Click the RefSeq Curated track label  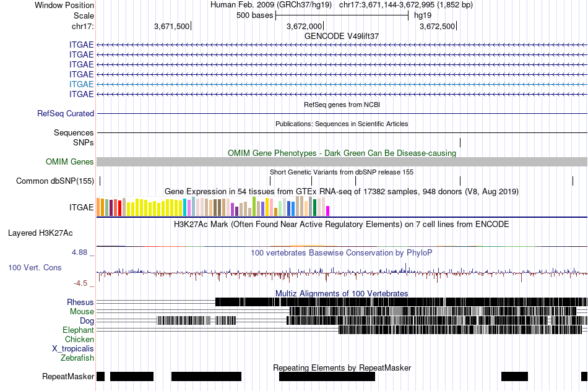tap(66, 114)
